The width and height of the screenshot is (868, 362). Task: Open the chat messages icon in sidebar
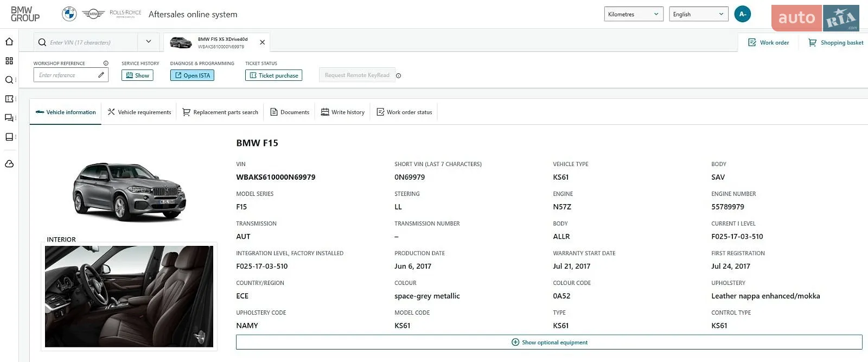click(9, 118)
